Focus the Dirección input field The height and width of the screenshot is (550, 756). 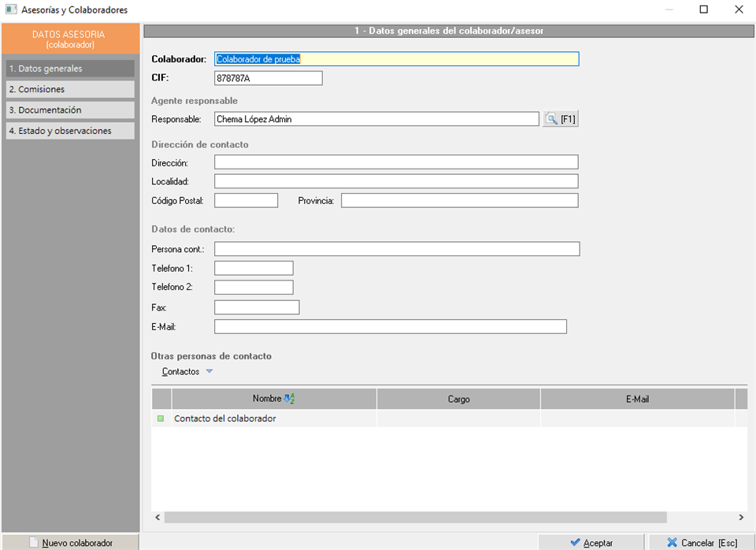click(396, 162)
